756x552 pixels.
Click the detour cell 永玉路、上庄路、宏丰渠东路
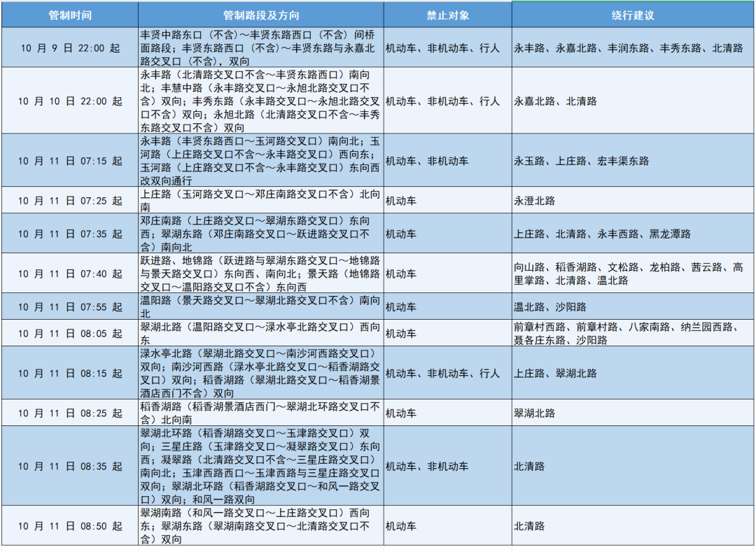(633, 160)
